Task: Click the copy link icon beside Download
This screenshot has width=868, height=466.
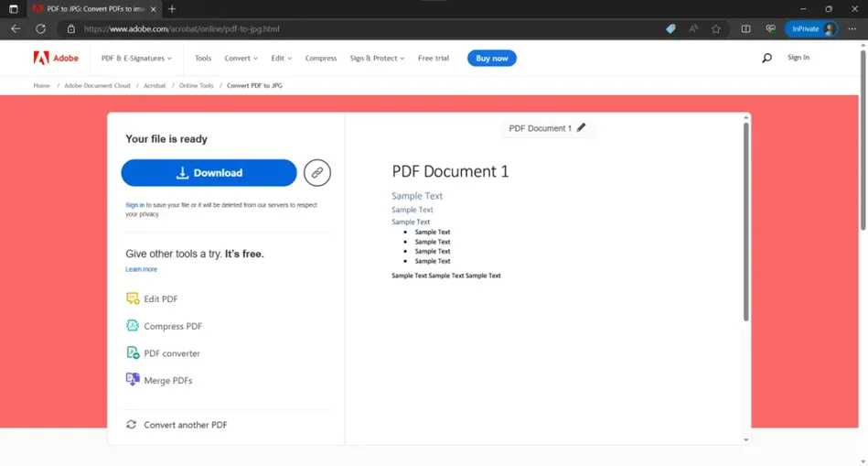Action: click(316, 173)
